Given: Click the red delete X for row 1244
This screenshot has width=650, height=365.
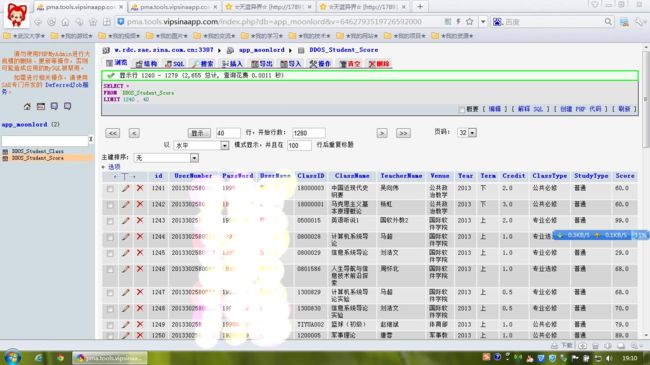Looking at the screenshot, I should pos(140,237).
